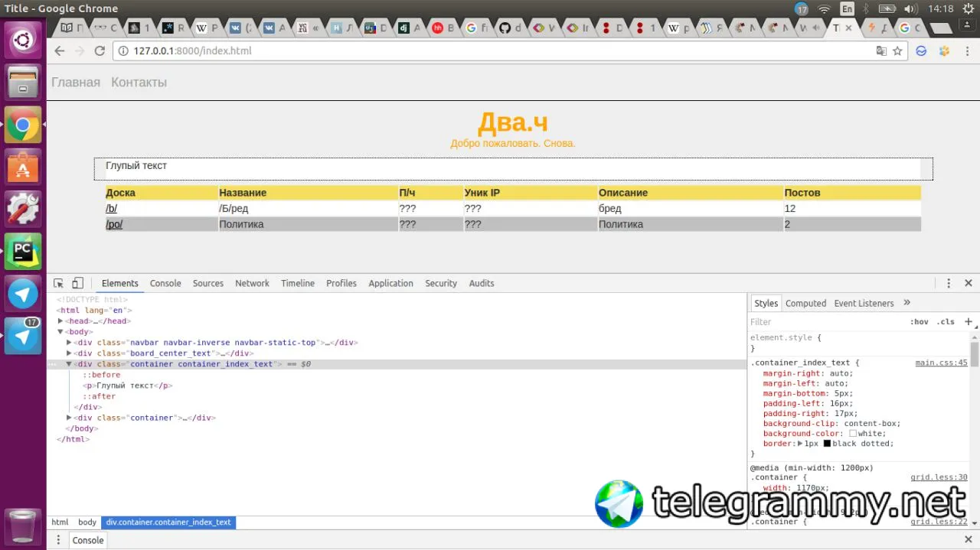
Task: Activate the inspect element picker tool
Action: (x=59, y=283)
